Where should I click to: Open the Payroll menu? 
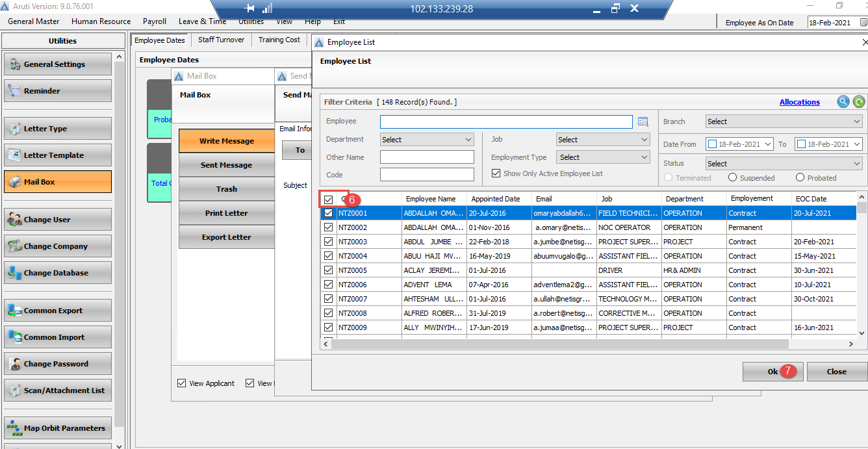coord(154,21)
